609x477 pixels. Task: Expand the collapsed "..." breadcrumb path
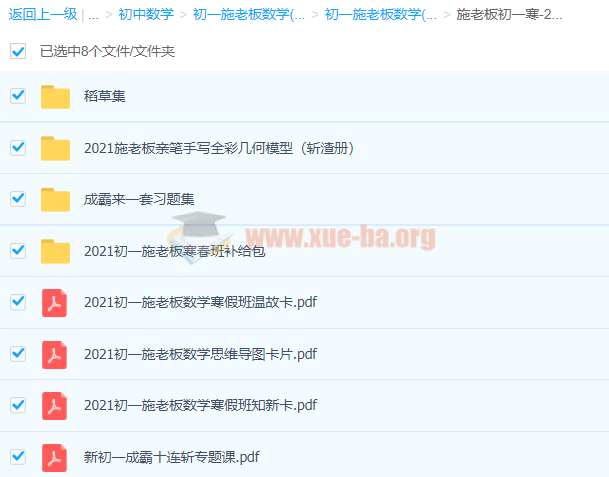(93, 15)
